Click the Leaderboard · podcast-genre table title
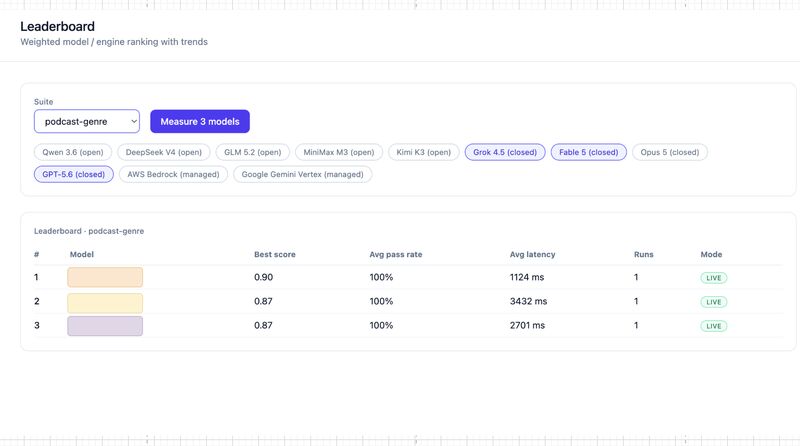800x446 pixels. (89, 231)
